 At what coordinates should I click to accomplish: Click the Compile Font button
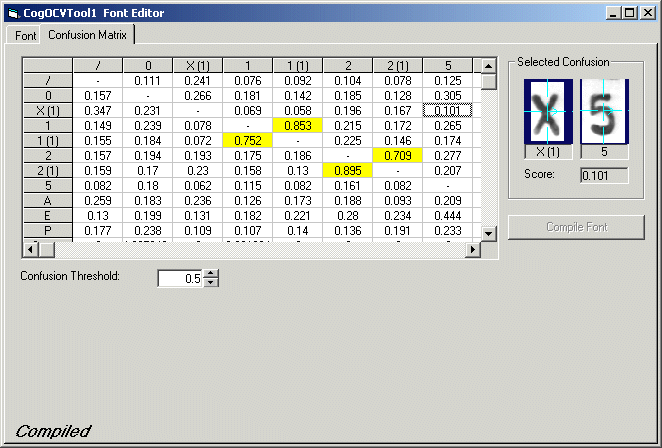pos(576,227)
